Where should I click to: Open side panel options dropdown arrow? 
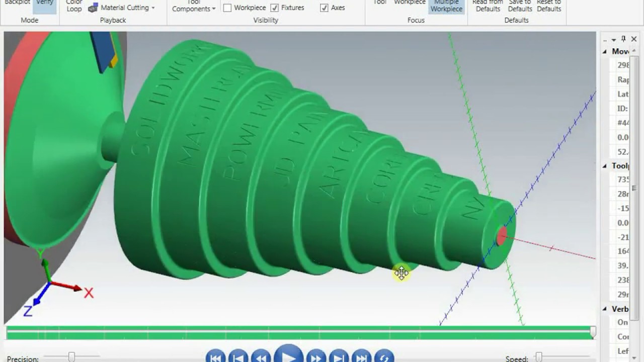613,39
